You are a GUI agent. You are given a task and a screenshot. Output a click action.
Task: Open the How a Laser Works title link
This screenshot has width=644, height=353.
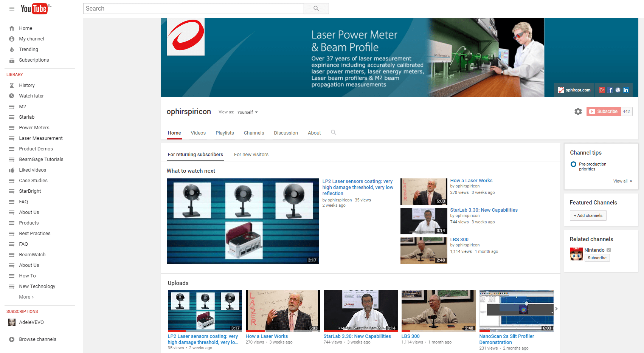(x=471, y=181)
